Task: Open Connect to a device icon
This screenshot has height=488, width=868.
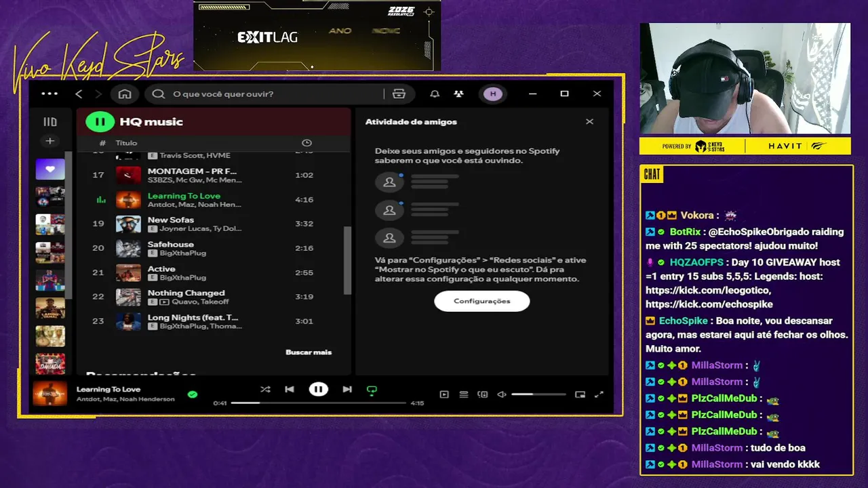Action: pos(483,394)
